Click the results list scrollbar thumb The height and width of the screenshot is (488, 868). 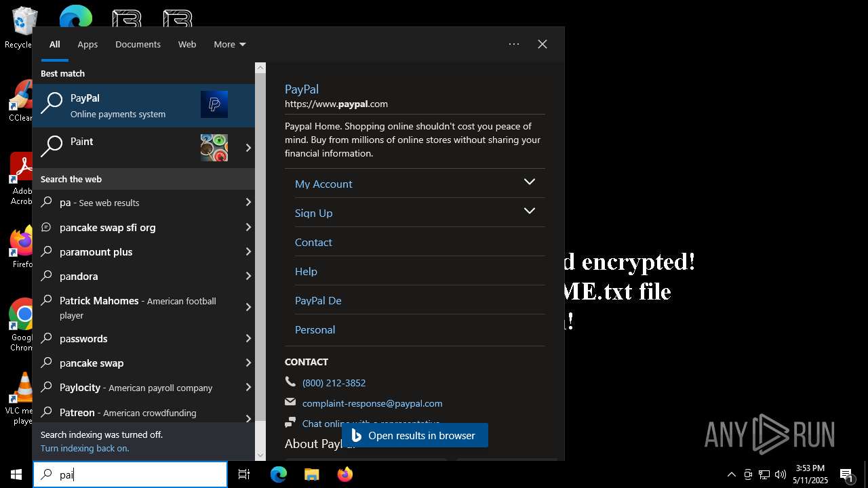260,247
